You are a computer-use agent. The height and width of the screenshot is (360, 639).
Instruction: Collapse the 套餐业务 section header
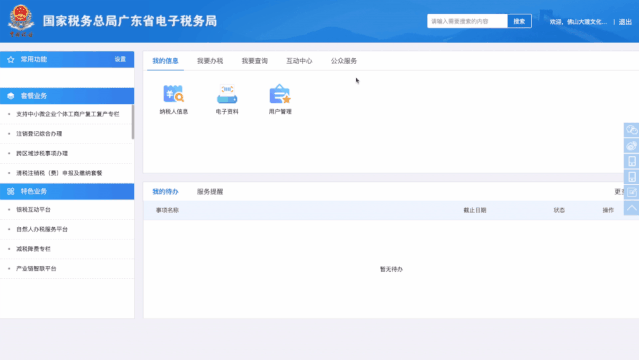[x=67, y=96]
